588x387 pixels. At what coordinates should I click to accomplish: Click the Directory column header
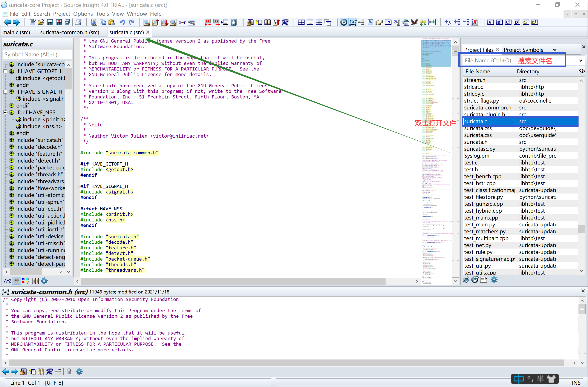coord(528,71)
